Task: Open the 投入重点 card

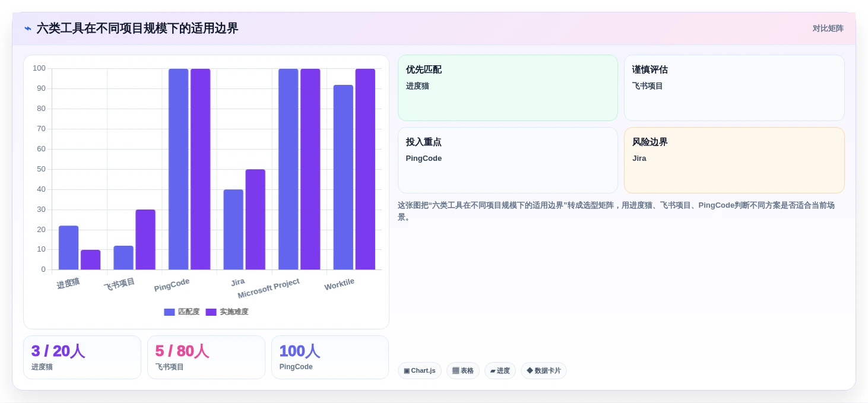Action: 508,160
